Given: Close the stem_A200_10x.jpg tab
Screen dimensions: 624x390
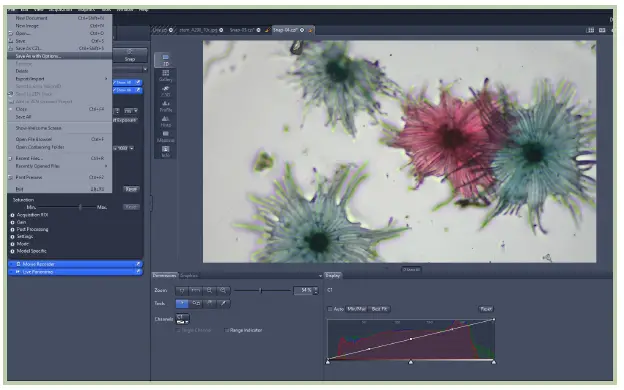Looking at the screenshot, I should [221, 30].
